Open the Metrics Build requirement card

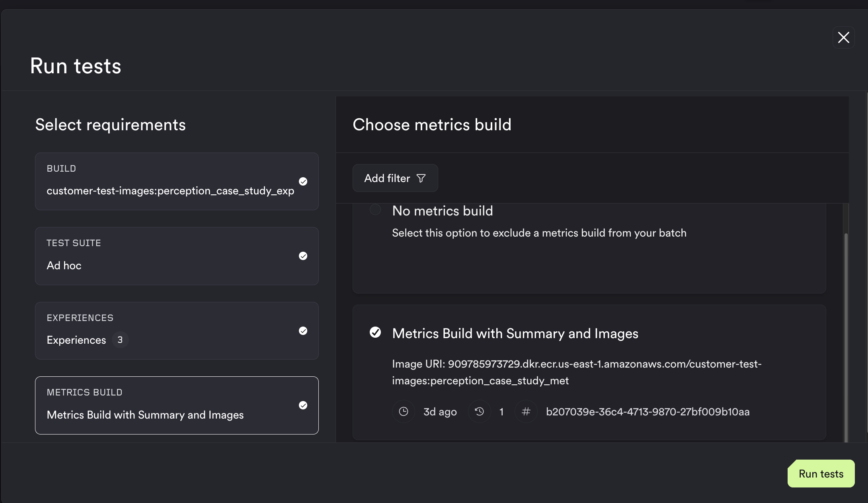(x=177, y=405)
